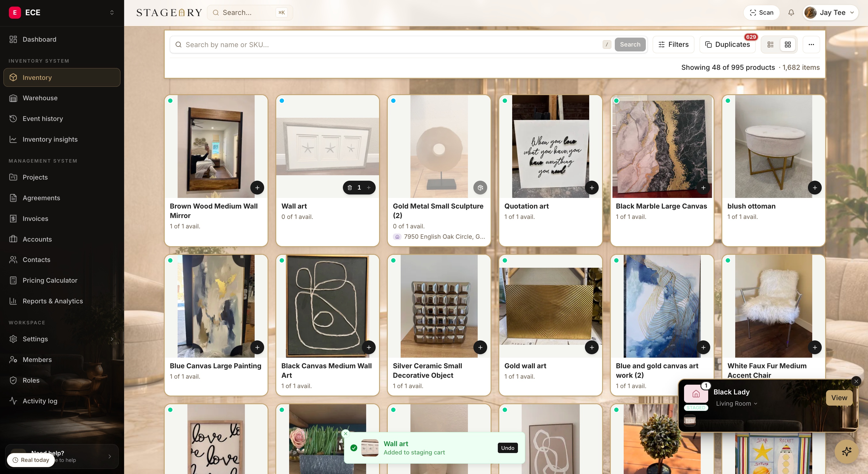The height and width of the screenshot is (474, 868).
Task: Open the Filters panel
Action: [x=673, y=45]
